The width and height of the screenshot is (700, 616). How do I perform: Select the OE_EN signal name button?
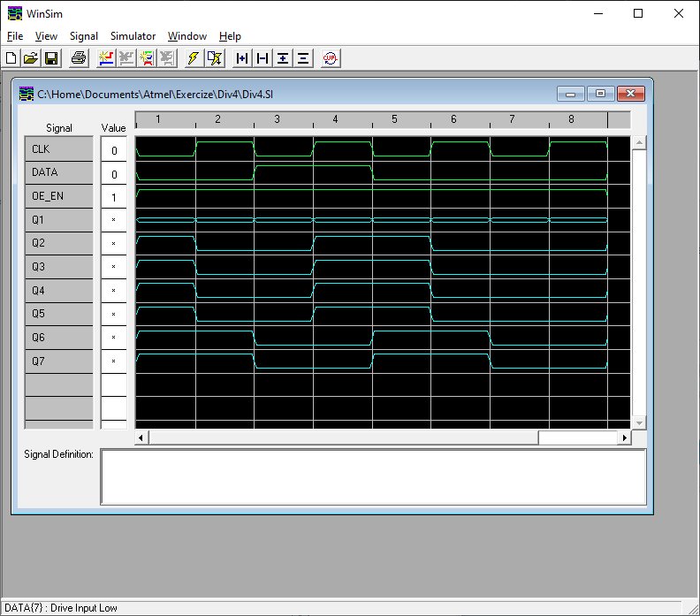pyautogui.click(x=58, y=196)
